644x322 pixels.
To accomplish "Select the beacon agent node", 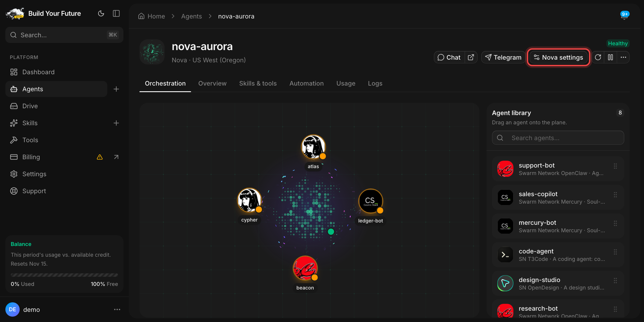I will 305,268.
